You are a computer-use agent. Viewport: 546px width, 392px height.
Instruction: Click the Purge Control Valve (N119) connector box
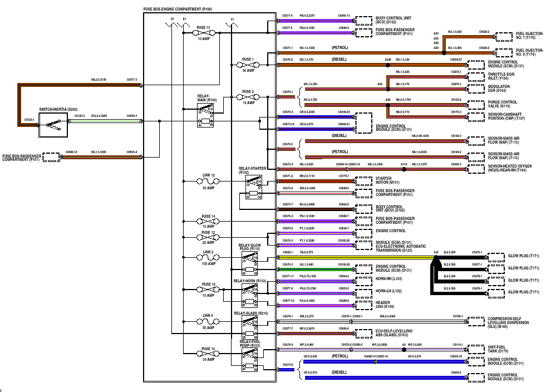point(475,105)
